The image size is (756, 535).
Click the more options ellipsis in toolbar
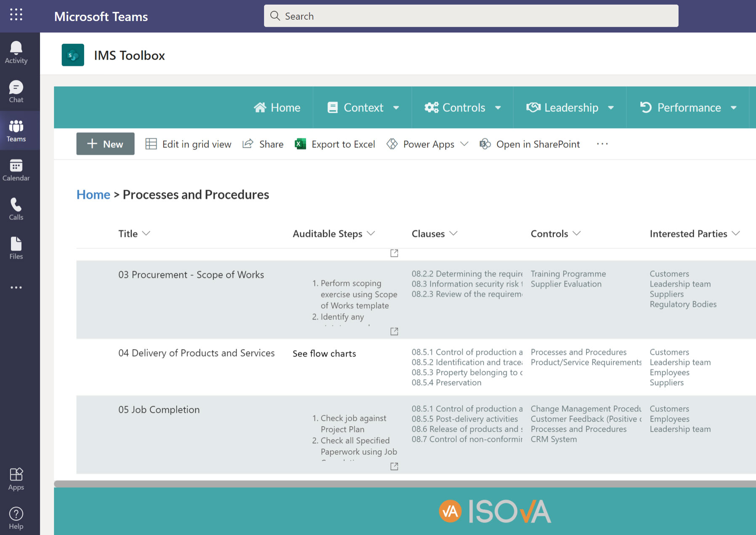[x=602, y=144]
